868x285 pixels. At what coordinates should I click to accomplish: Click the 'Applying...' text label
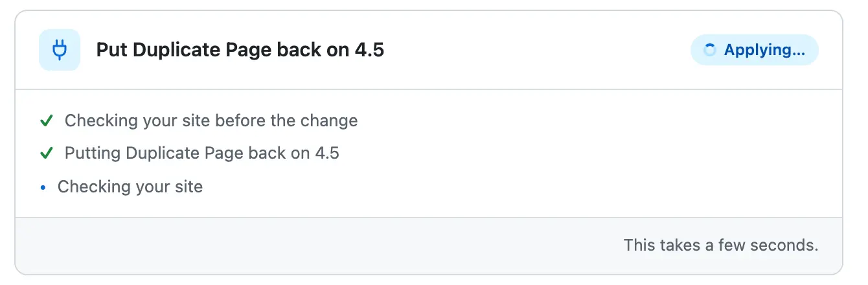pos(764,50)
